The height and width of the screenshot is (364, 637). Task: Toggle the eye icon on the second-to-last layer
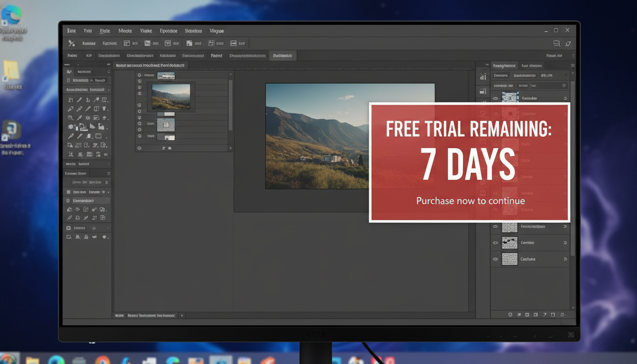click(495, 243)
